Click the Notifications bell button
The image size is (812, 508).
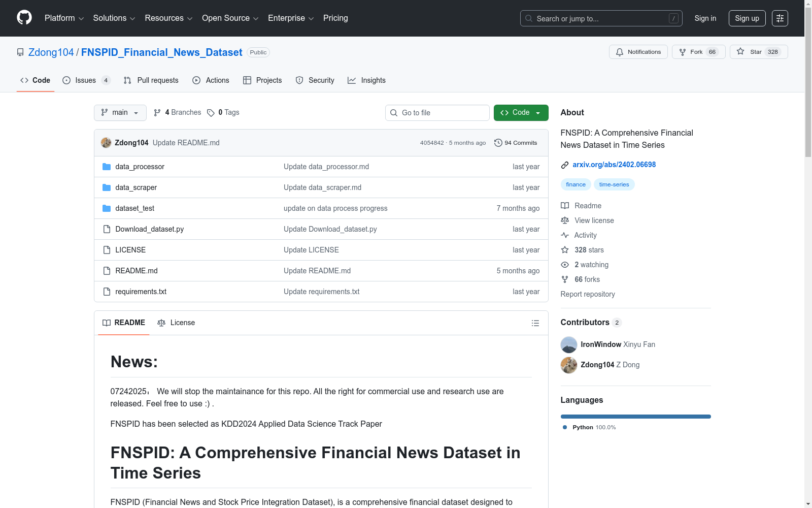click(638, 52)
